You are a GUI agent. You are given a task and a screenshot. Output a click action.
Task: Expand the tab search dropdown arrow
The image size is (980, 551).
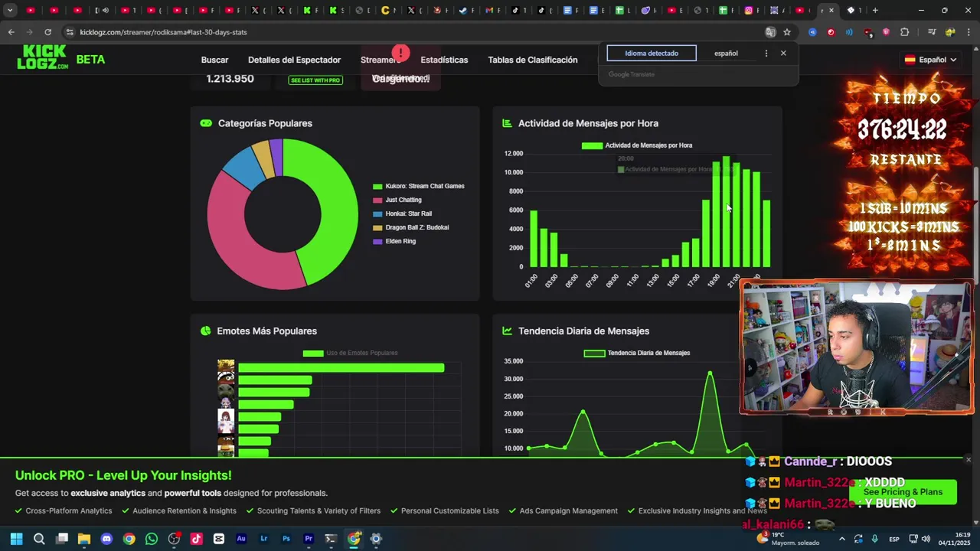tap(10, 10)
